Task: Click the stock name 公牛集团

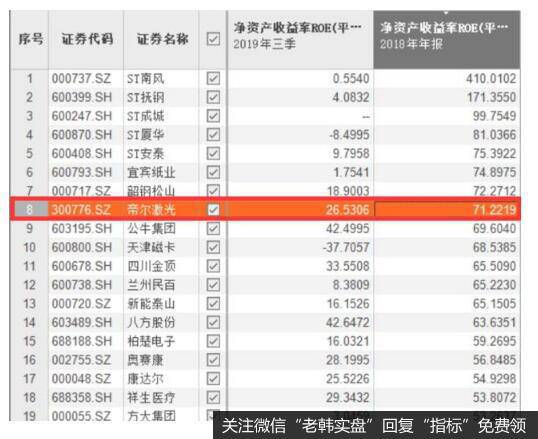Action: coord(151,229)
